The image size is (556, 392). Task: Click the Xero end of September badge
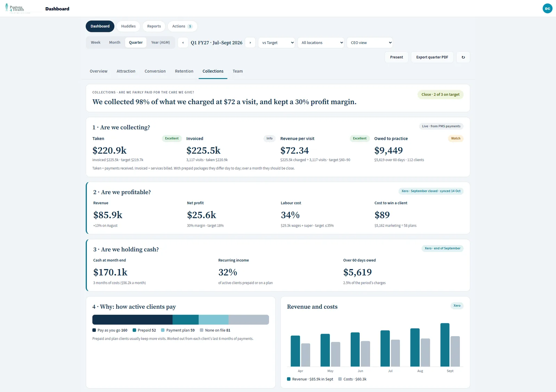point(442,248)
